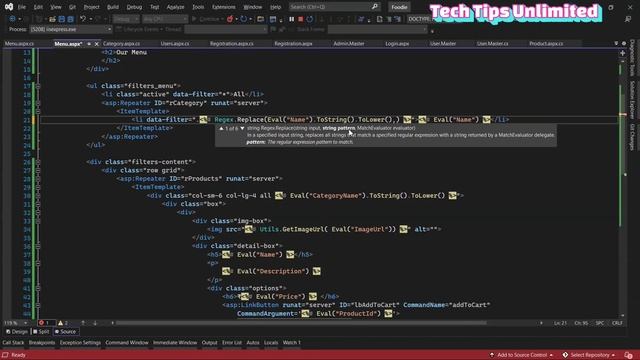The width and height of the screenshot is (640, 360).
Task: Open the Command Window panel tab
Action: click(127, 343)
